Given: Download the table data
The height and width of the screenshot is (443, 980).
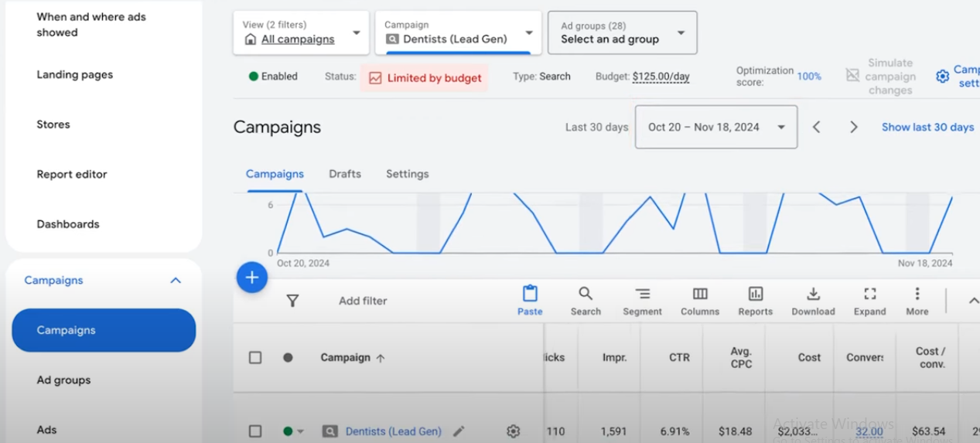Looking at the screenshot, I should coord(813,301).
